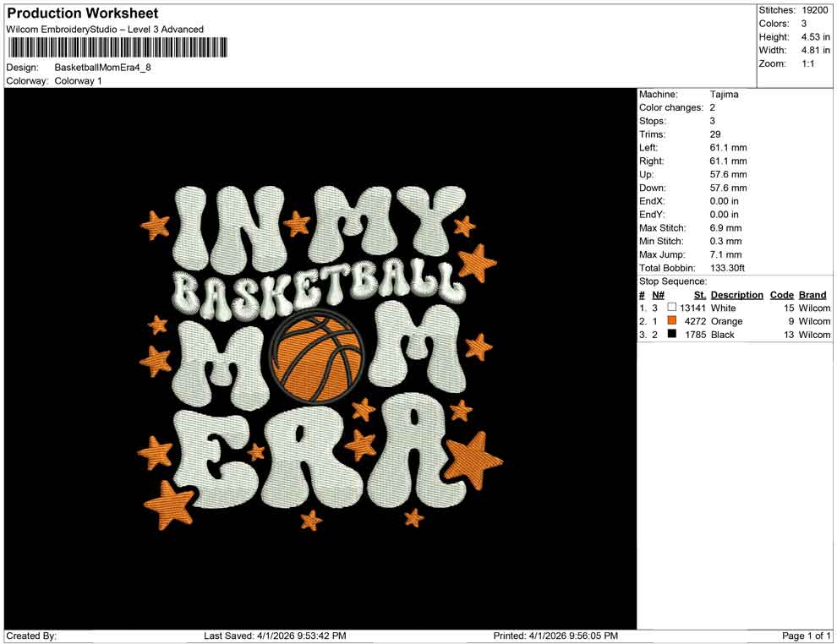Image resolution: width=837 pixels, height=644 pixels.
Task: Click the Page 1 of 1 label
Action: click(804, 636)
